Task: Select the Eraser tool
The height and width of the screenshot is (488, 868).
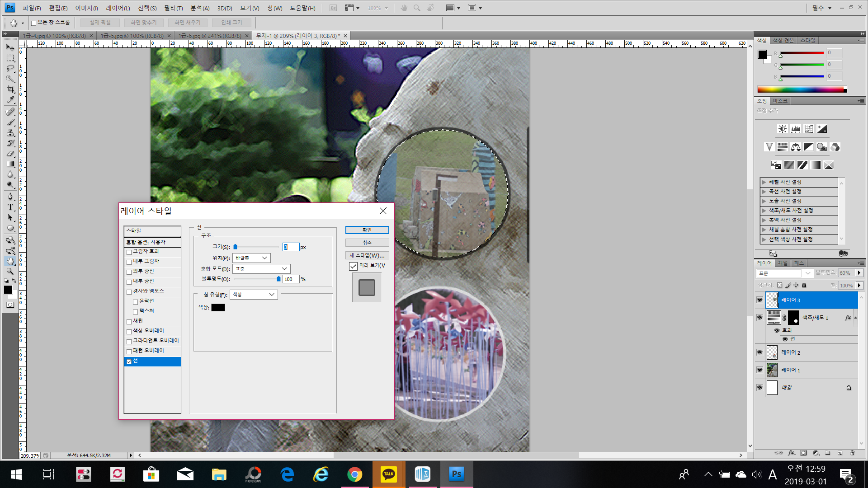Action: [x=10, y=154]
